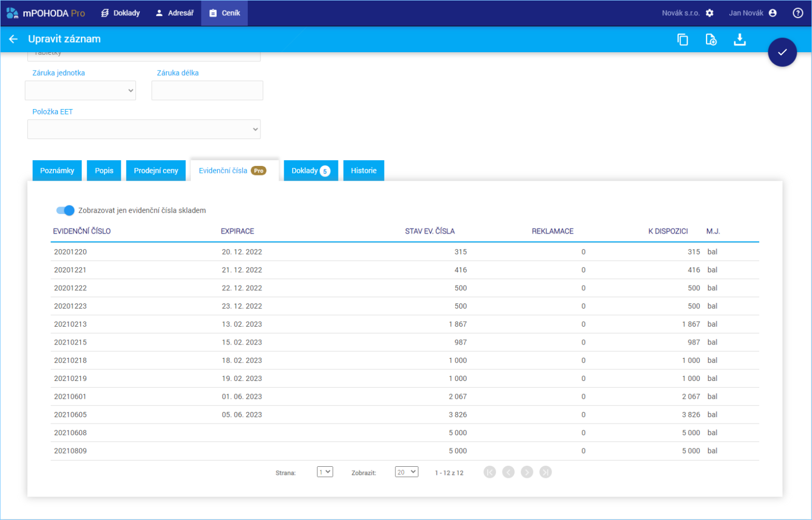Switch to the Doklady tab with badge

tap(311, 171)
